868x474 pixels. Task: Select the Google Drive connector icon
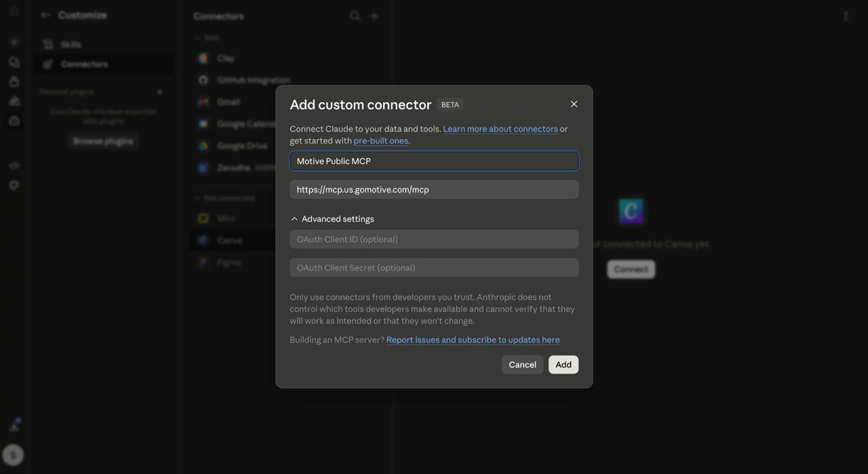coord(203,146)
